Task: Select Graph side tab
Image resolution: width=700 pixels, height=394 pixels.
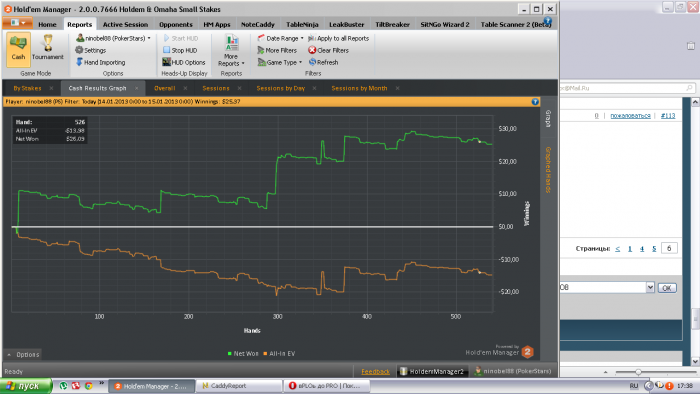Action: tap(548, 119)
